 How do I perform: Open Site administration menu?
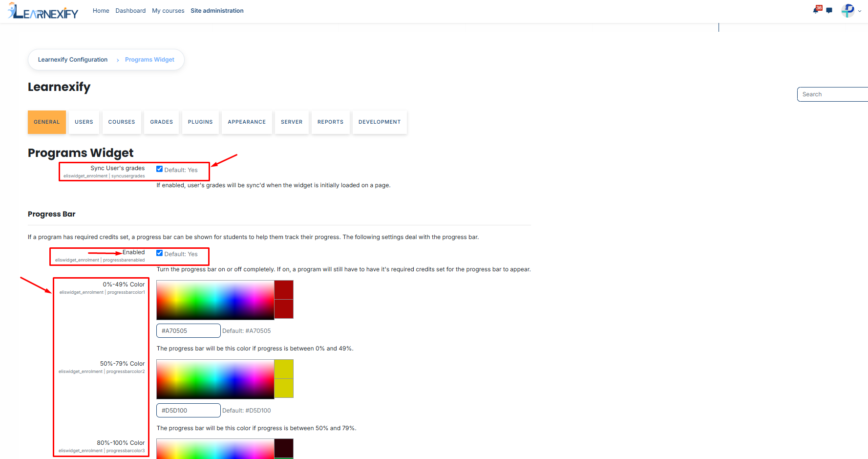point(217,11)
